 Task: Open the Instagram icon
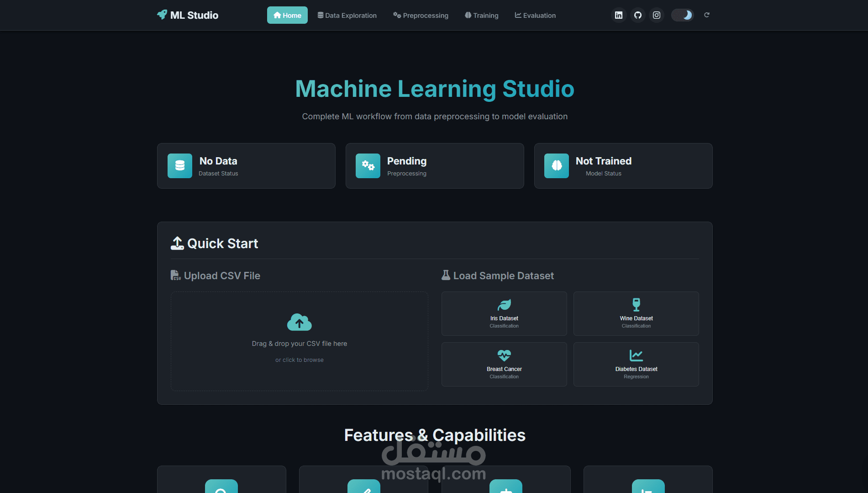656,15
